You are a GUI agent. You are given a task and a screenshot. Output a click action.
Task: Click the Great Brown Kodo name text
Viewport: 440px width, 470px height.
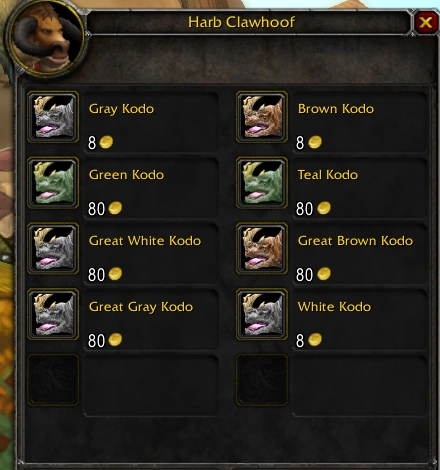(x=355, y=241)
